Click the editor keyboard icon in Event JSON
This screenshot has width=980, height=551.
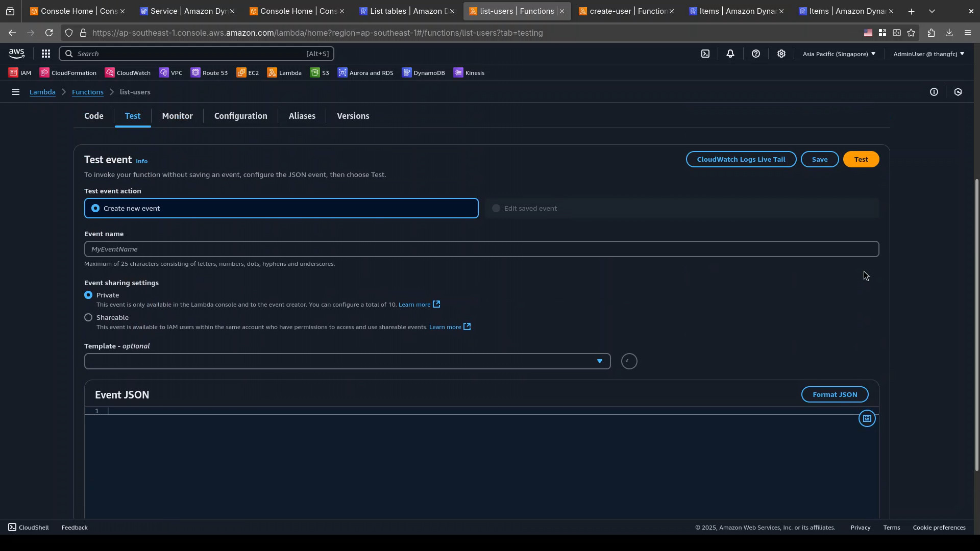(867, 419)
